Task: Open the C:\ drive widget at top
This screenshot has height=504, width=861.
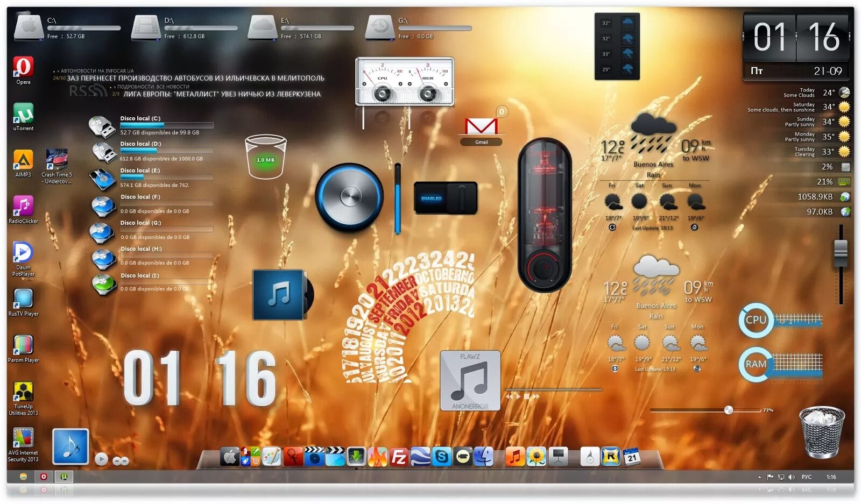Action: (67, 28)
